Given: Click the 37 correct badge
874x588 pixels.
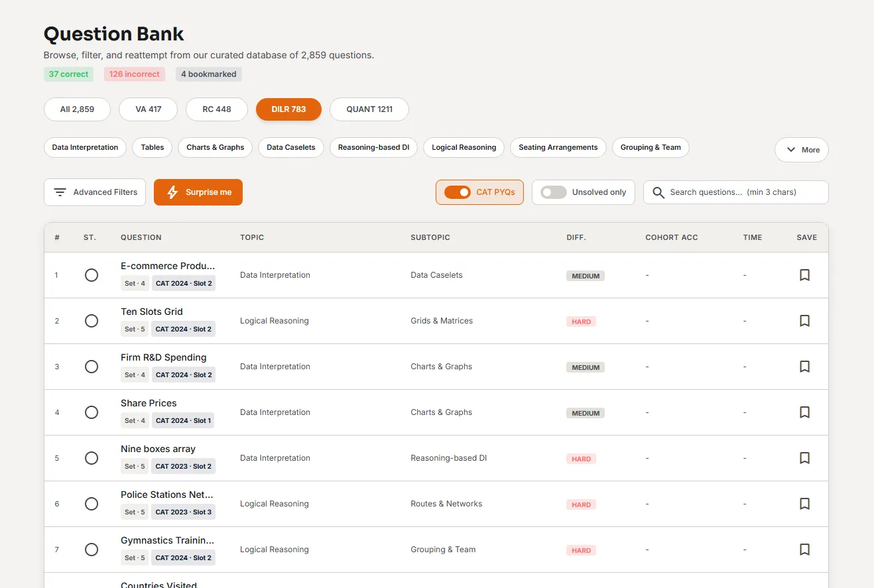Looking at the screenshot, I should [68, 74].
